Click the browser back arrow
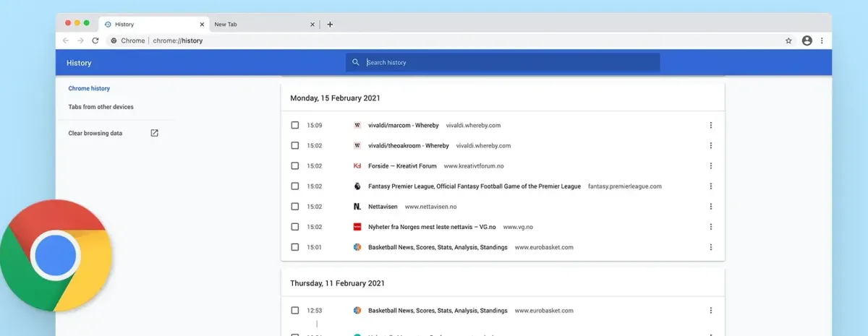This screenshot has height=336, width=868. point(66,40)
